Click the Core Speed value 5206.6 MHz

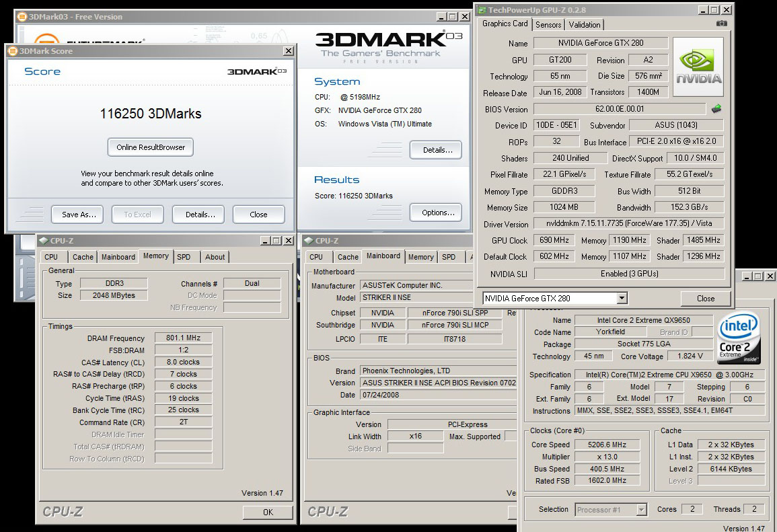coord(607,445)
